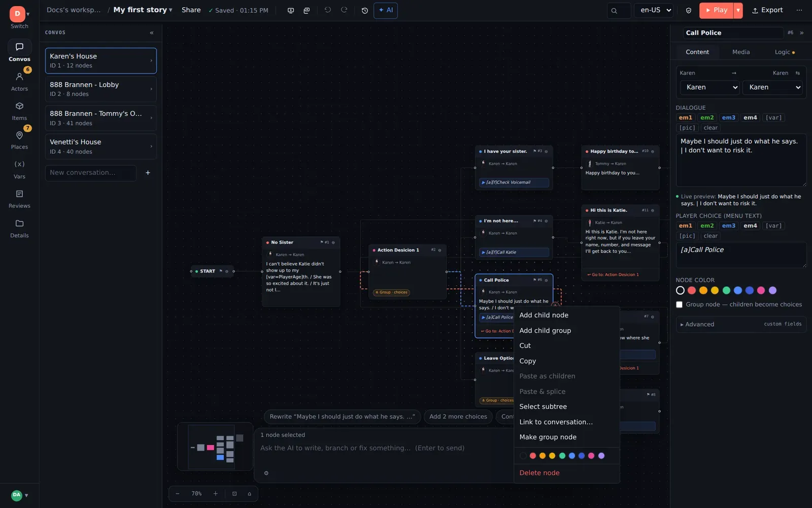Open the speaker Karen dropdown
Screen dimensions: 812x508
[710, 87]
